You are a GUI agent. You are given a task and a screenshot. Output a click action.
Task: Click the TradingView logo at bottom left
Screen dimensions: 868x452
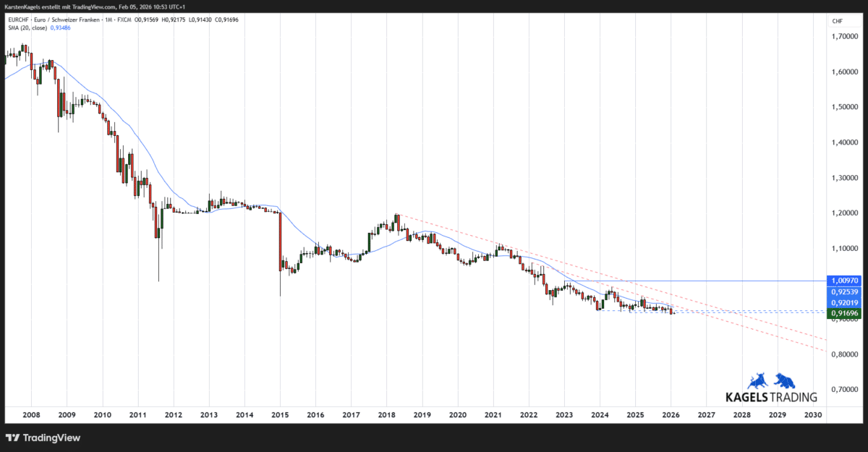coord(12,438)
